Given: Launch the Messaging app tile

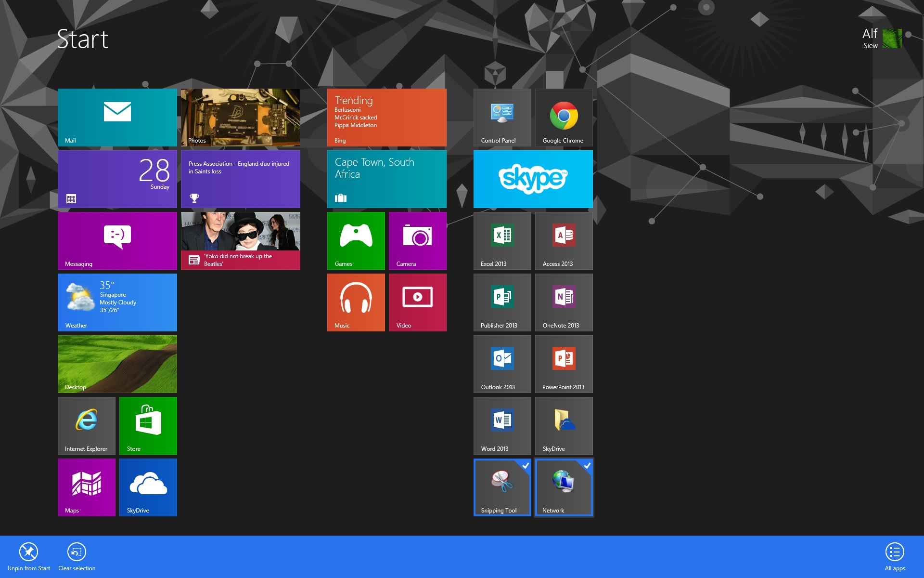Looking at the screenshot, I should 117,241.
